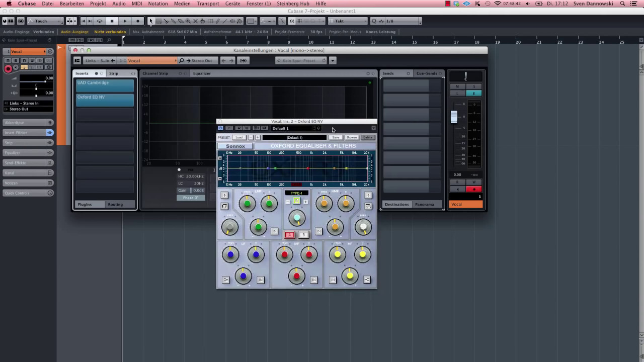Select the Glue tool in toolbar
This screenshot has height=362, width=644.
coord(174,21)
